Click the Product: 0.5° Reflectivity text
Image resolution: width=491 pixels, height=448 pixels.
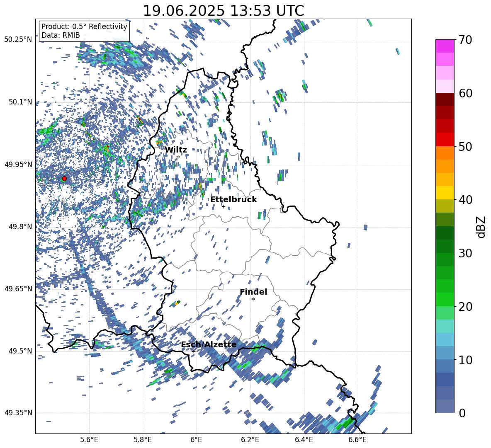pos(84,27)
